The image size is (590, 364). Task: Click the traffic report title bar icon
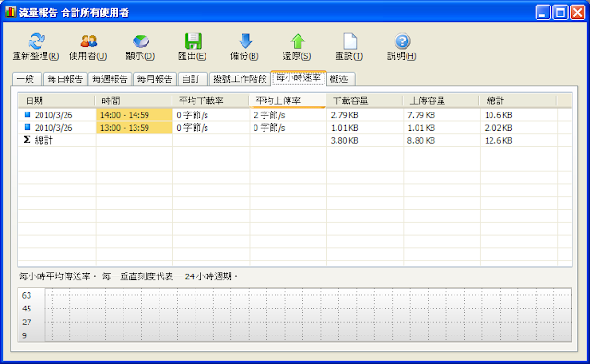[x=10, y=12]
